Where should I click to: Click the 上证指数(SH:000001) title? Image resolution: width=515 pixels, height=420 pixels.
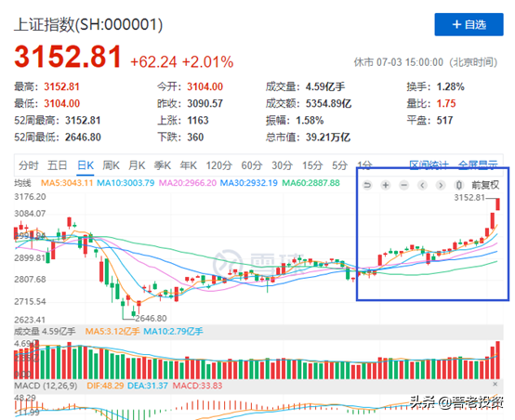[88, 25]
